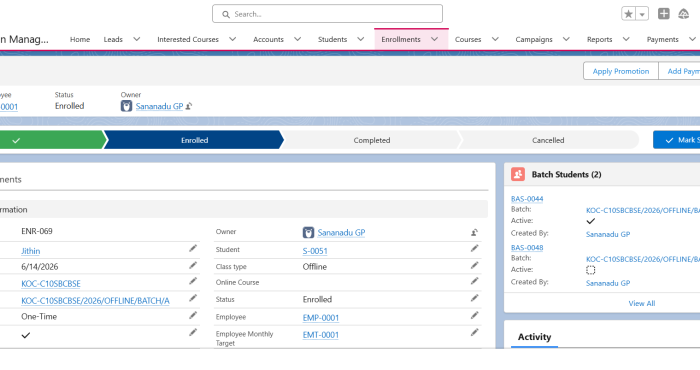
Task: Open the Batch Students (2) related list title
Action: pos(566,175)
